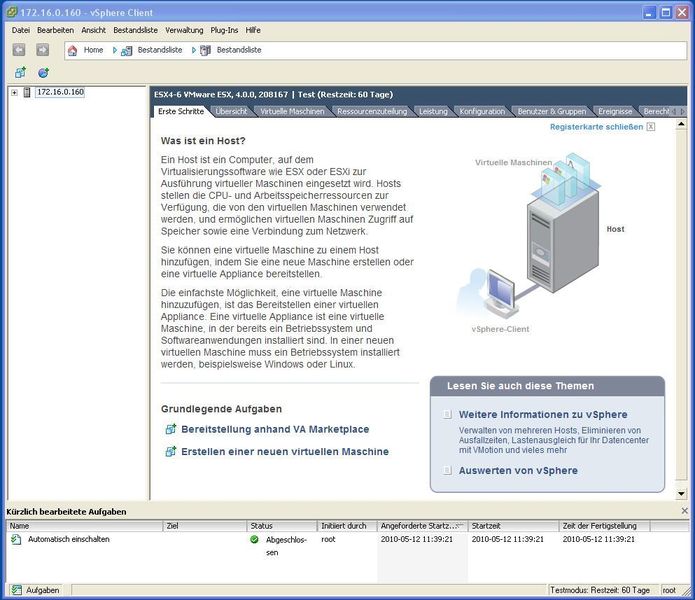Select Automatisch einschalten task row text

click(x=69, y=539)
